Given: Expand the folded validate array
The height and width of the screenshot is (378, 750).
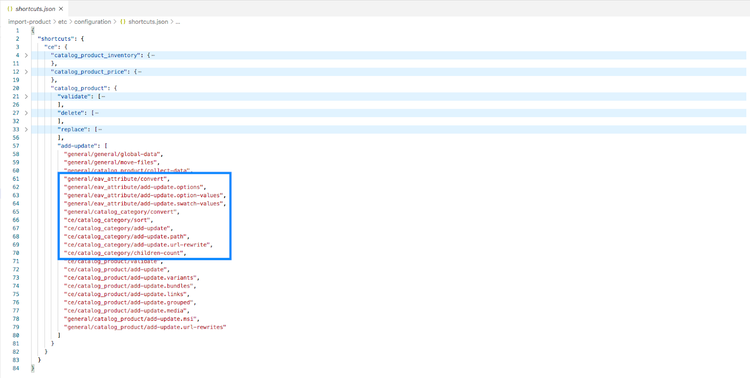Looking at the screenshot, I should [26, 97].
